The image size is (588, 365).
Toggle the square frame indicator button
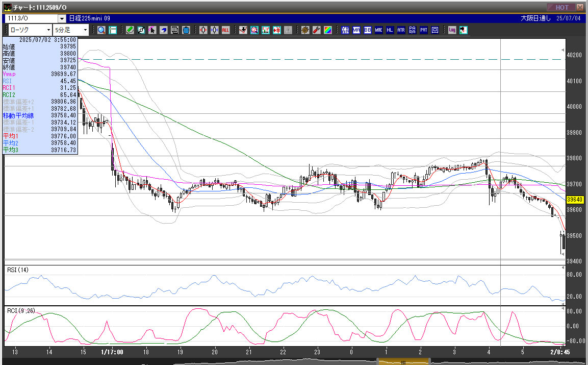point(435,30)
